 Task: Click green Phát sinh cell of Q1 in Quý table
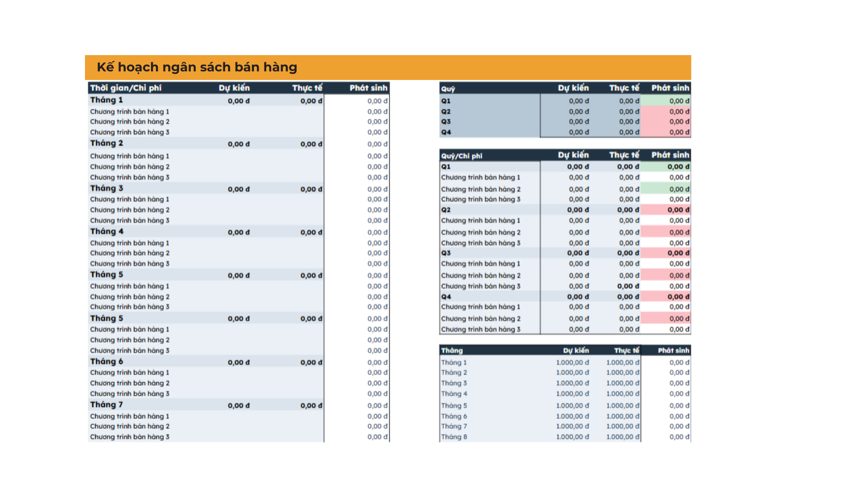[665, 101]
